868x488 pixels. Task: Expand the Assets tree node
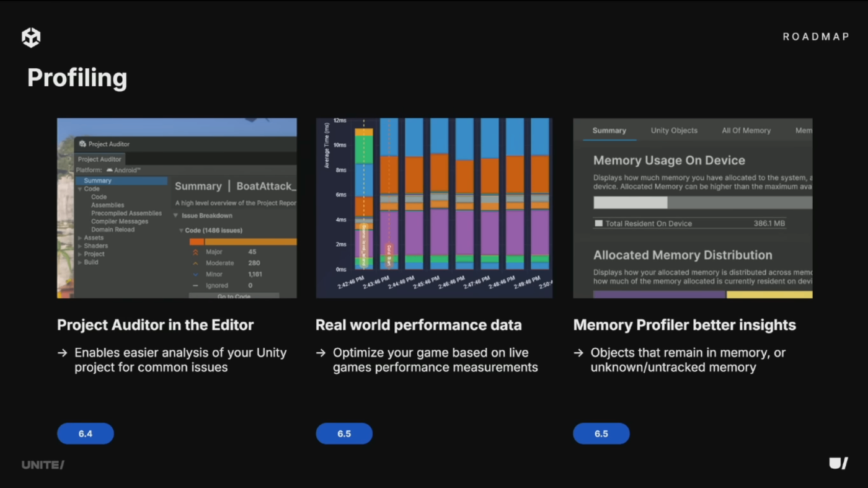[x=80, y=238]
